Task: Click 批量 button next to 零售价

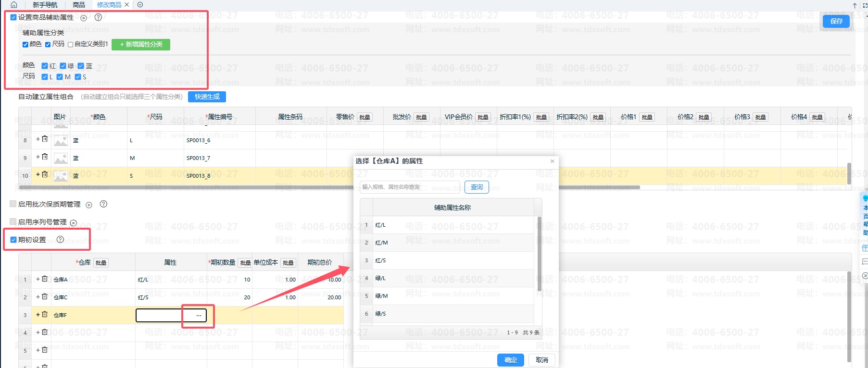Action: point(365,117)
